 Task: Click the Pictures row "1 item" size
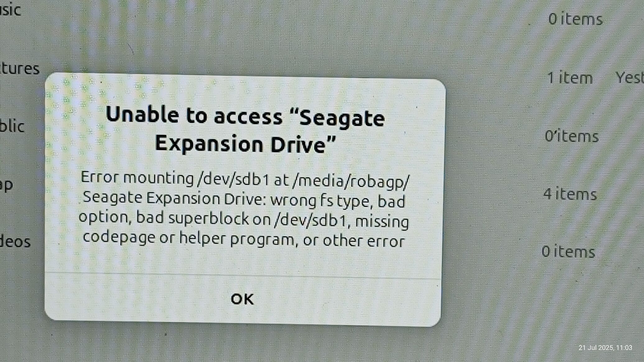[570, 78]
